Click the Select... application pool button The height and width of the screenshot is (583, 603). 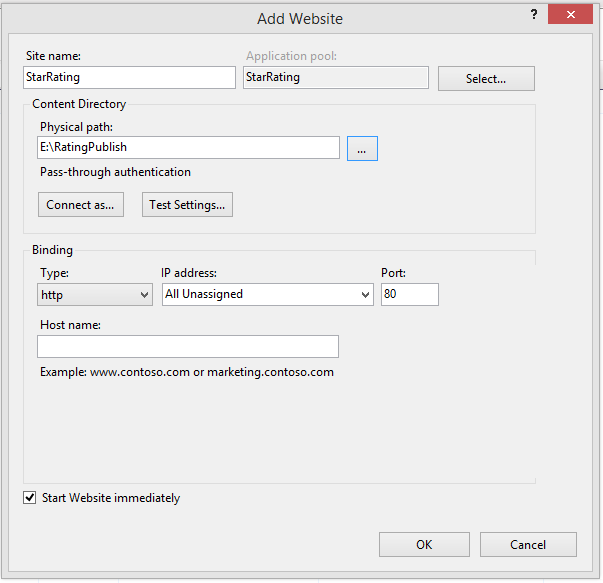pos(486,79)
